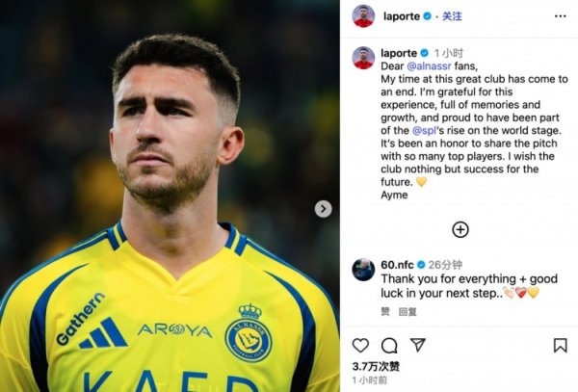578x392 pixels.
Task: Share post via paper plane icon
Action: [418, 345]
